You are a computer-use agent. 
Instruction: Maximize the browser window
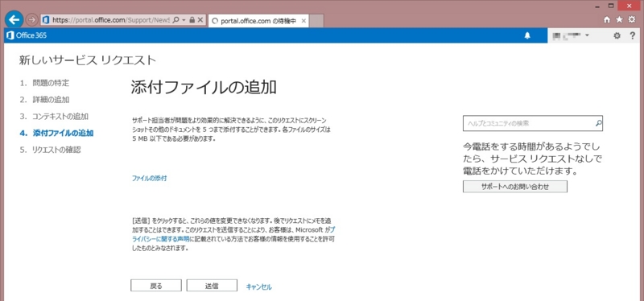pyautogui.click(x=611, y=6)
